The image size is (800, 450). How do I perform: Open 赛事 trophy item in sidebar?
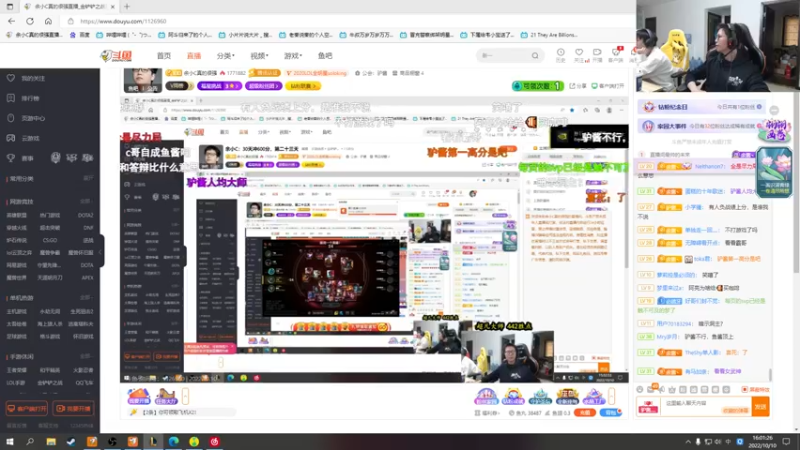[x=20, y=158]
